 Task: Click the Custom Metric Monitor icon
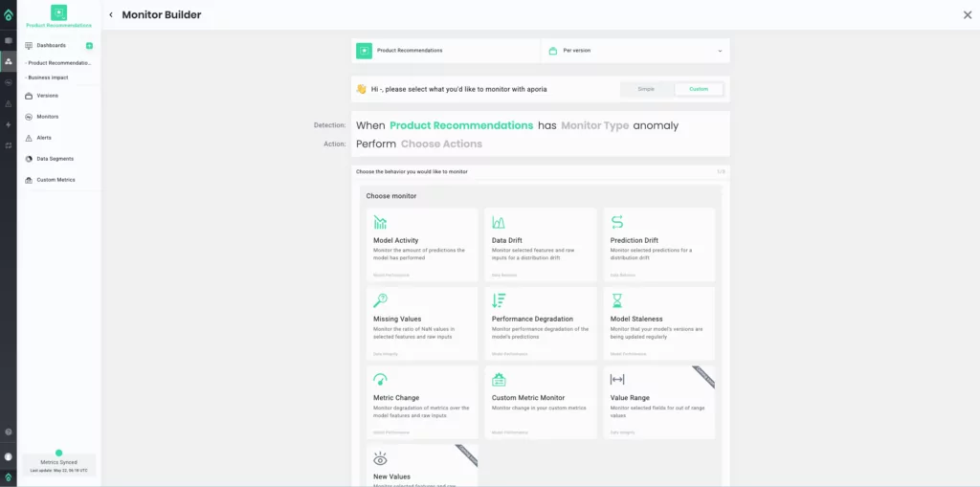[498, 380]
